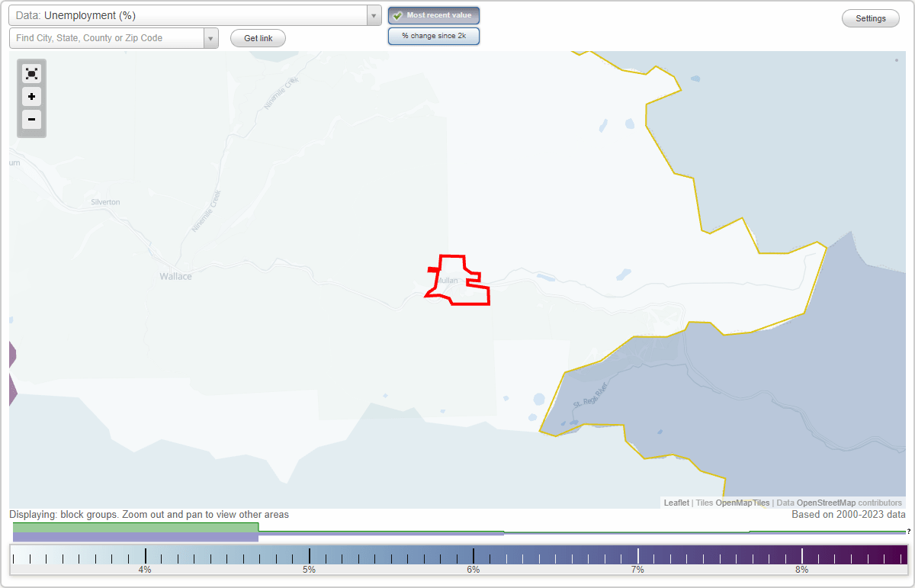Click the Mullan label inside red outline
Viewport: 915px width, 588px height.
pos(448,281)
